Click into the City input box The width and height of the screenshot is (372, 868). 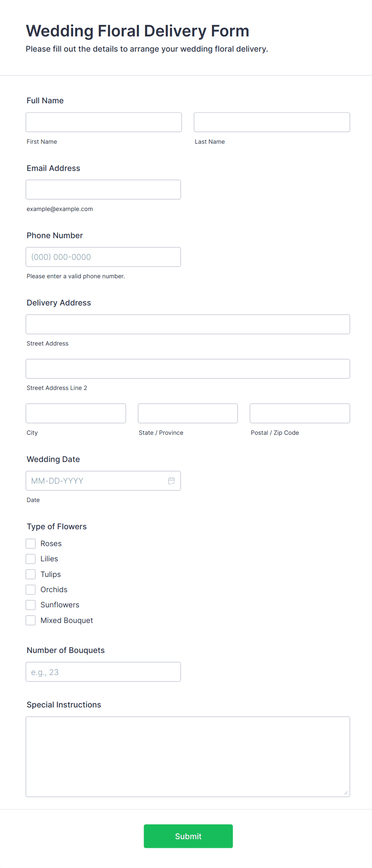pyautogui.click(x=76, y=413)
